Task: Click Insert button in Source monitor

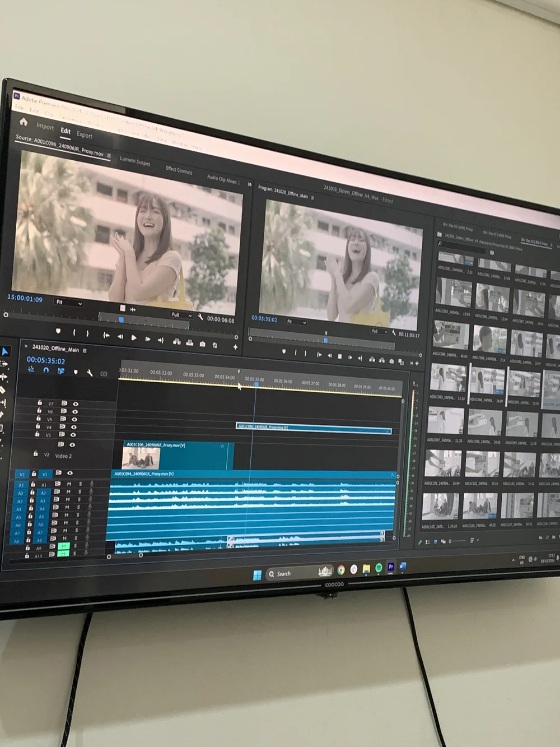Action: coord(176,341)
